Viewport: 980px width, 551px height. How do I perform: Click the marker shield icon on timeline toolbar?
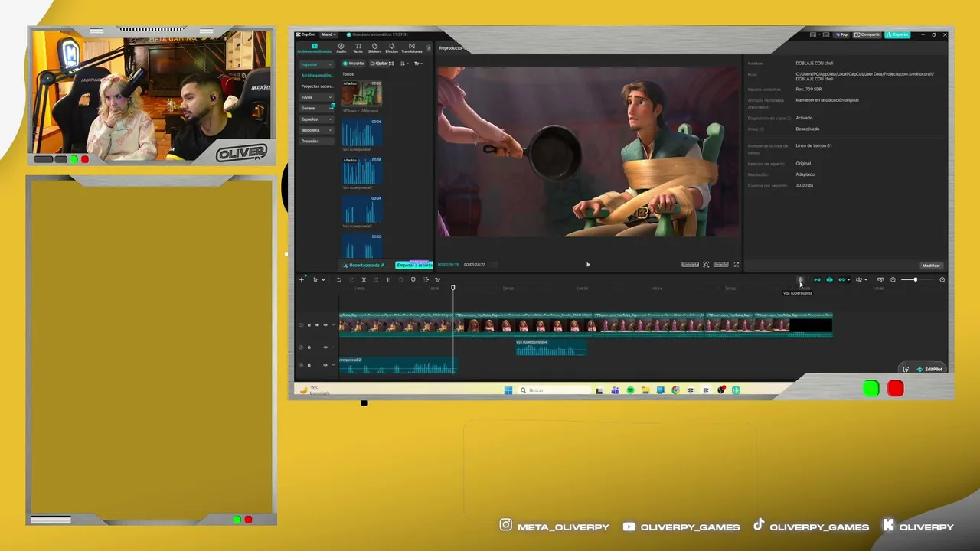tap(413, 279)
